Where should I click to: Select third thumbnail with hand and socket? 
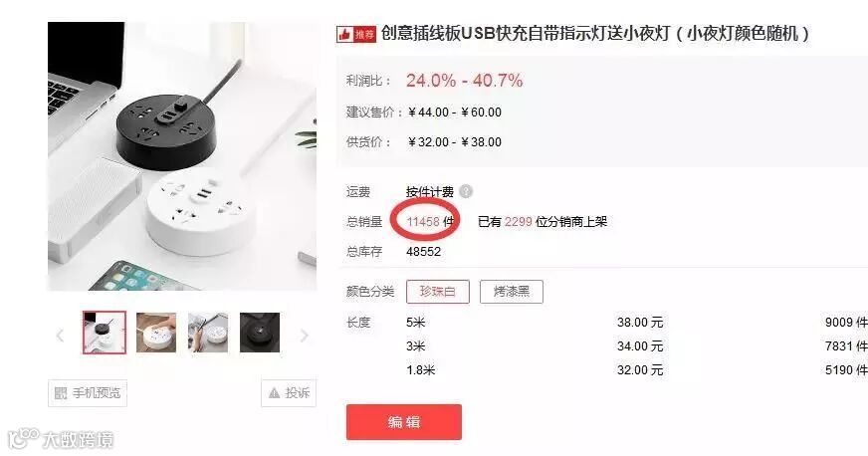point(208,332)
